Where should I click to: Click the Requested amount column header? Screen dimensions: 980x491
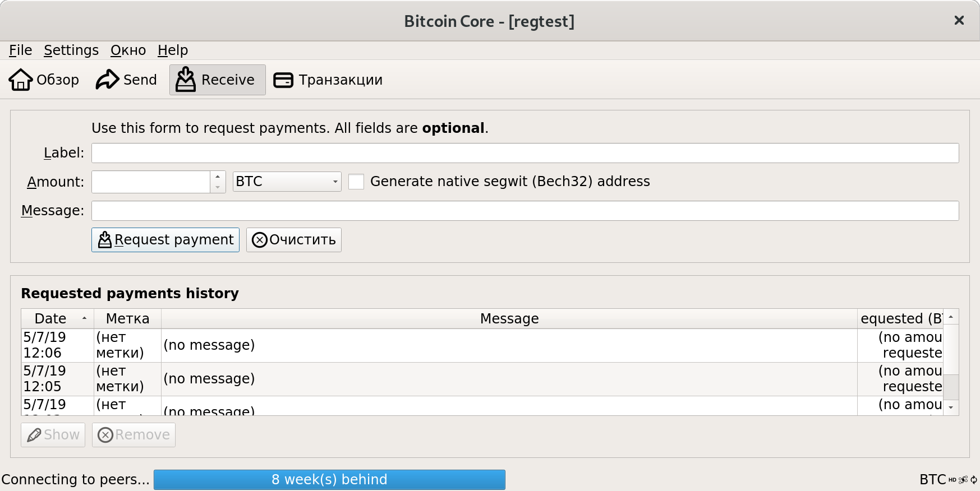click(x=900, y=318)
